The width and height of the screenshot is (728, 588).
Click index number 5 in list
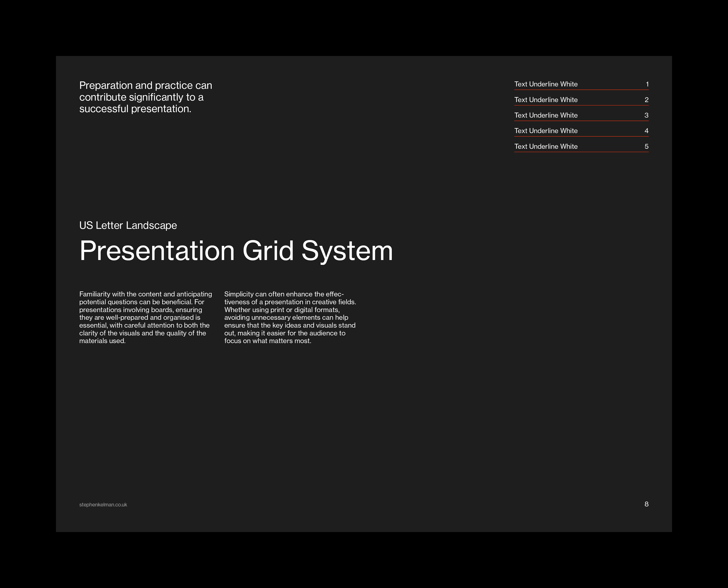point(646,146)
